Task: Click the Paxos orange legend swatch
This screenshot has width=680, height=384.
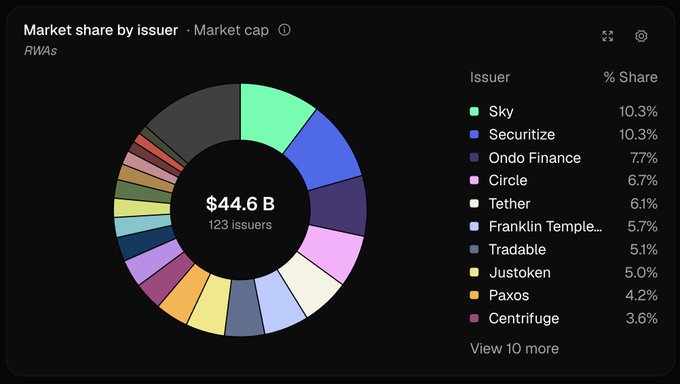Action: coord(474,295)
